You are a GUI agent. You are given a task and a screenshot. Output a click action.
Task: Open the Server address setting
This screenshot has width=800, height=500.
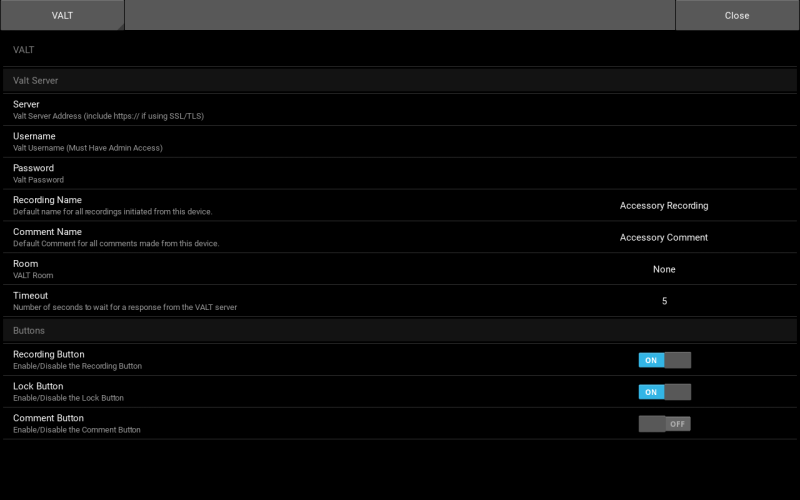(x=400, y=110)
